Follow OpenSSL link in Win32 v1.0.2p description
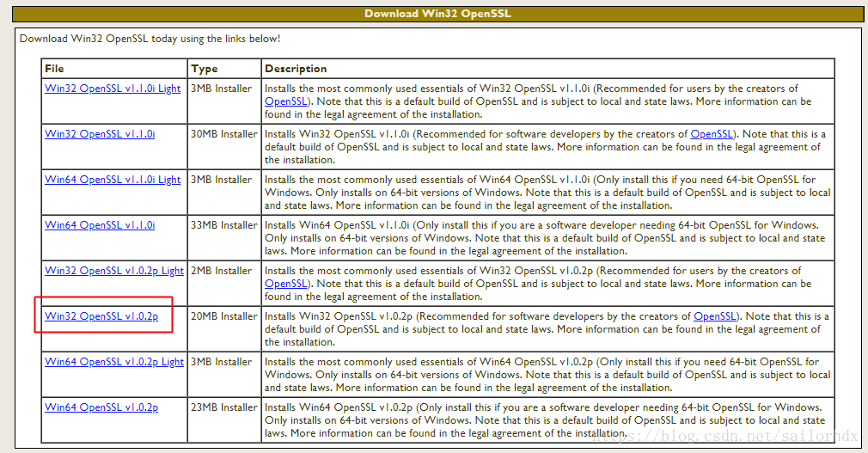Screen dimensions: 868x453 715,316
